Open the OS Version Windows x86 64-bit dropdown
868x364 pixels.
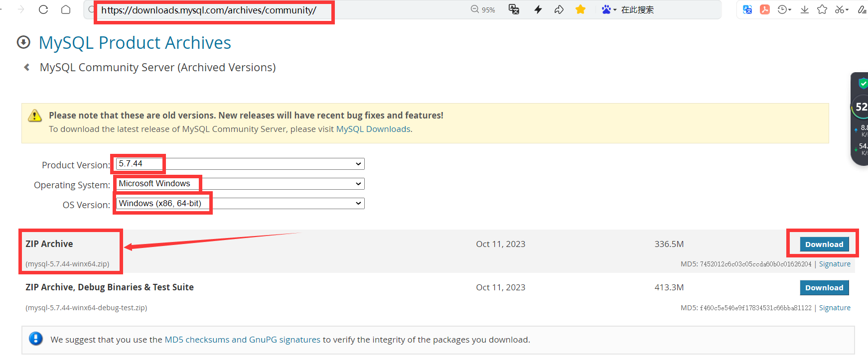point(240,203)
